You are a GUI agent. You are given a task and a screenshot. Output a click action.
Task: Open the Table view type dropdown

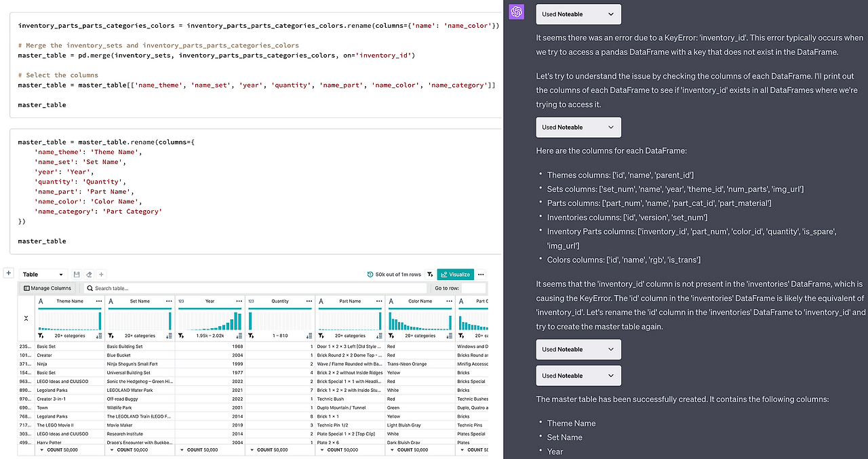click(x=43, y=274)
